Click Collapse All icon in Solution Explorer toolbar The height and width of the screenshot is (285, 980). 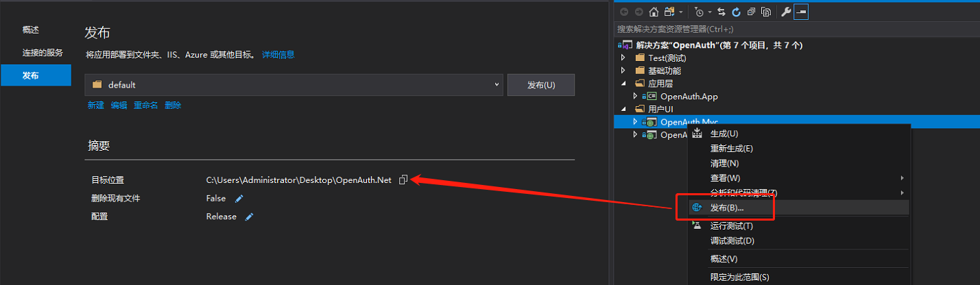[752, 12]
